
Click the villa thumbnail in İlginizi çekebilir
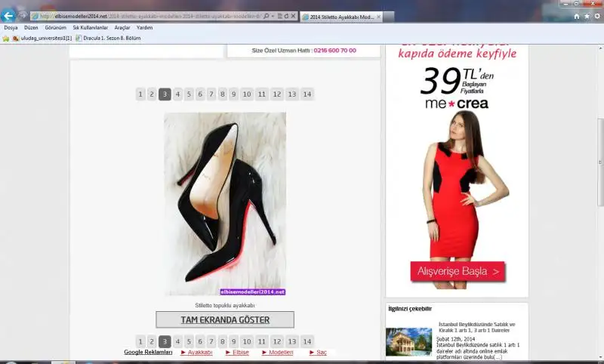pyautogui.click(x=408, y=341)
